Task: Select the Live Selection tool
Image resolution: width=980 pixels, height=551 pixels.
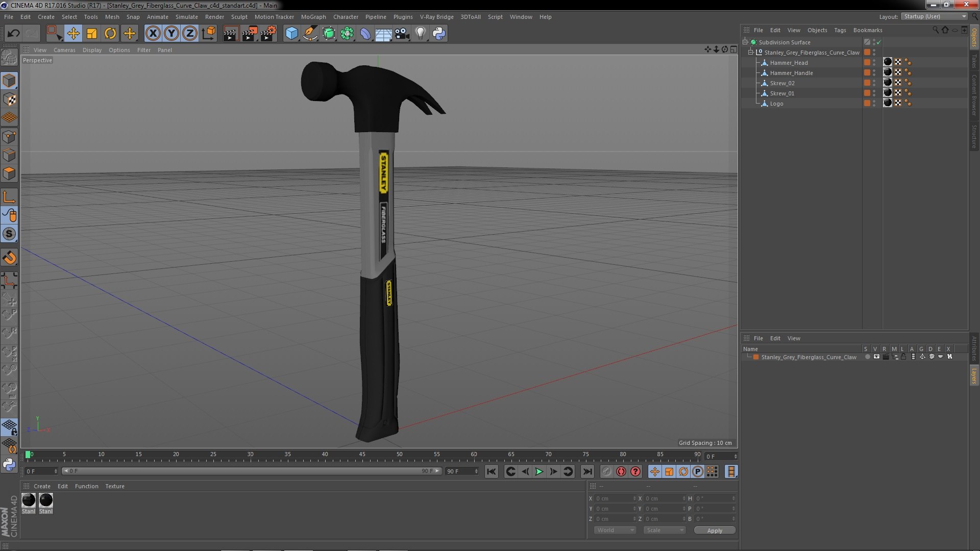Action: coord(54,34)
